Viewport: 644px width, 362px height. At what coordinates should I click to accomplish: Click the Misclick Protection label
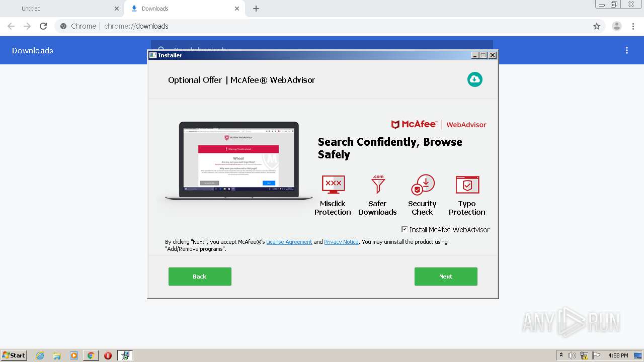(x=333, y=208)
